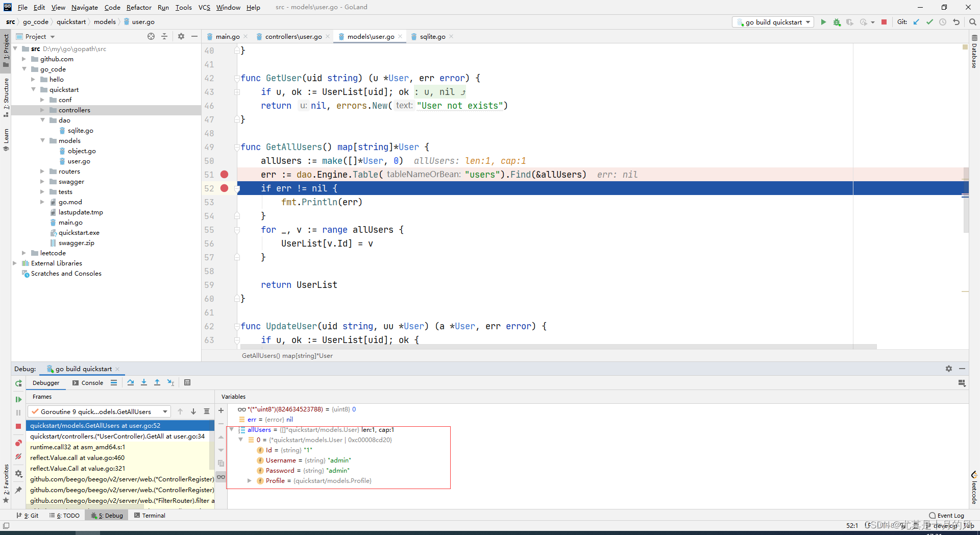
Task: Toggle breakpoint on line 51
Action: (x=224, y=175)
